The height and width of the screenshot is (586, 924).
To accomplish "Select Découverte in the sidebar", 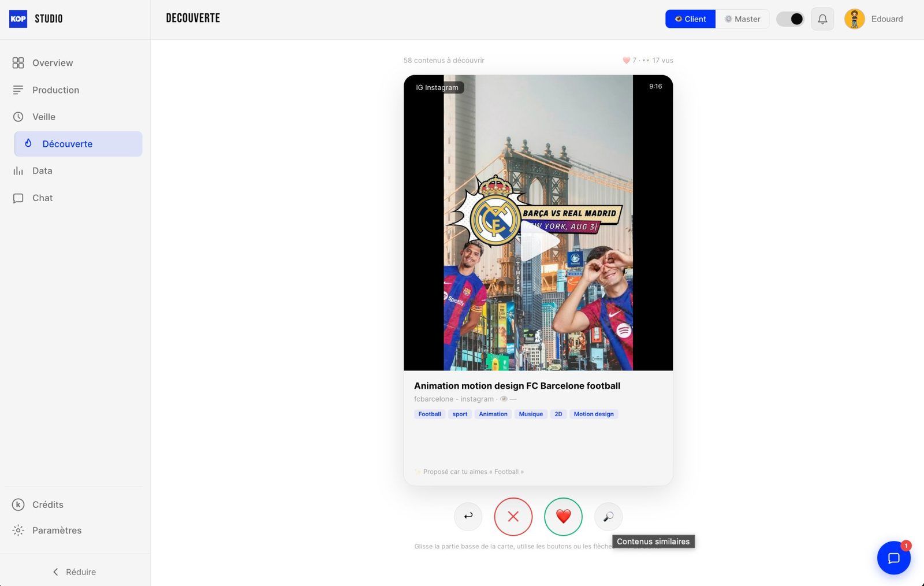I will [x=78, y=144].
